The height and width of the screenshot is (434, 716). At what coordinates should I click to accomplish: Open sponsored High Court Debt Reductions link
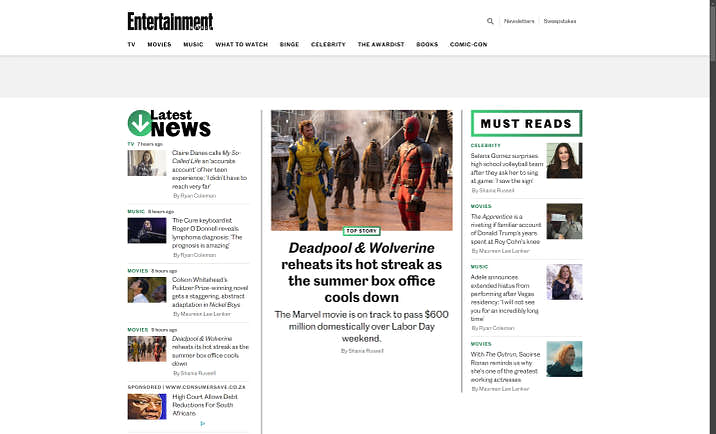point(205,405)
